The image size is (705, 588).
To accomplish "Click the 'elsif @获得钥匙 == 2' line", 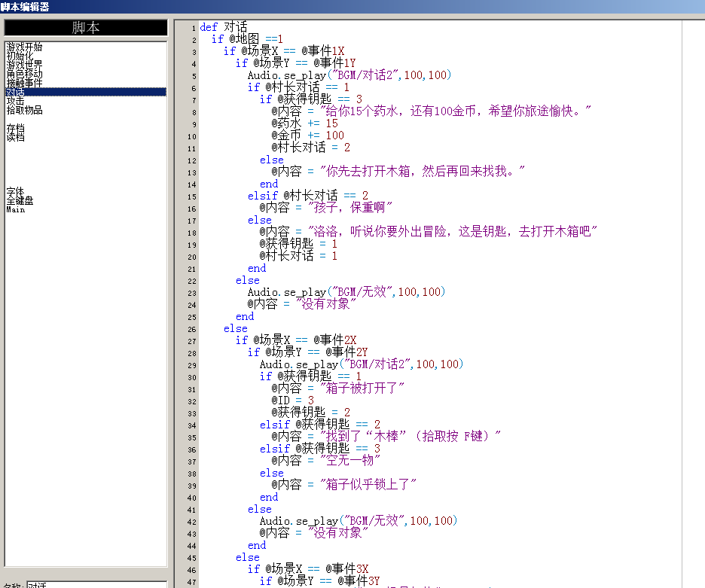I will 320,425.
